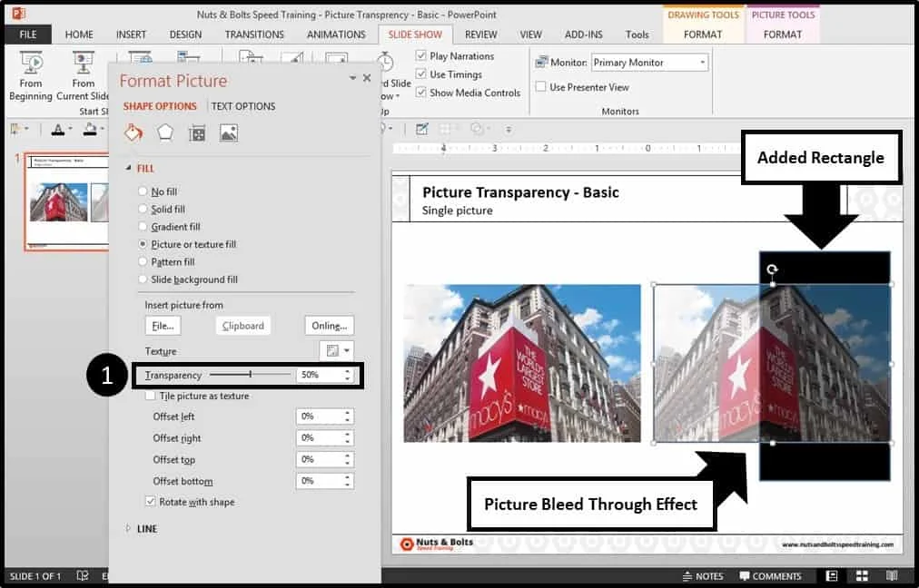Select No fill option
The width and height of the screenshot is (919, 588).
pos(143,191)
